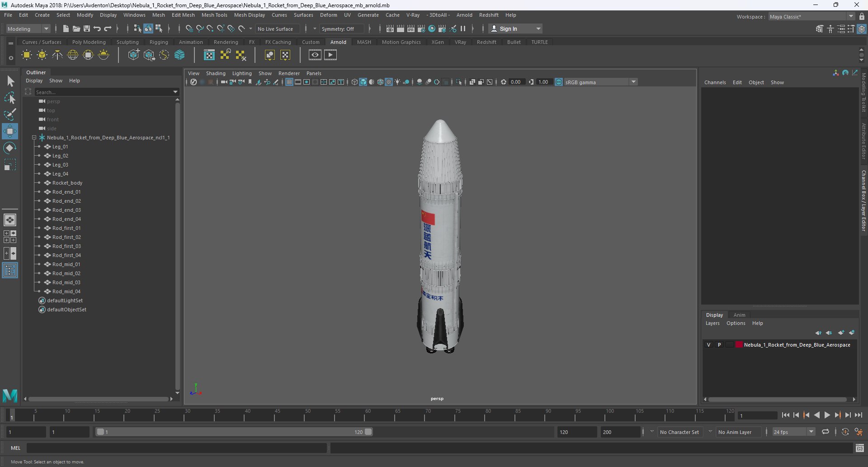Select Rod_mid_03 in Outliner
Image resolution: width=868 pixels, height=467 pixels.
coord(66,282)
